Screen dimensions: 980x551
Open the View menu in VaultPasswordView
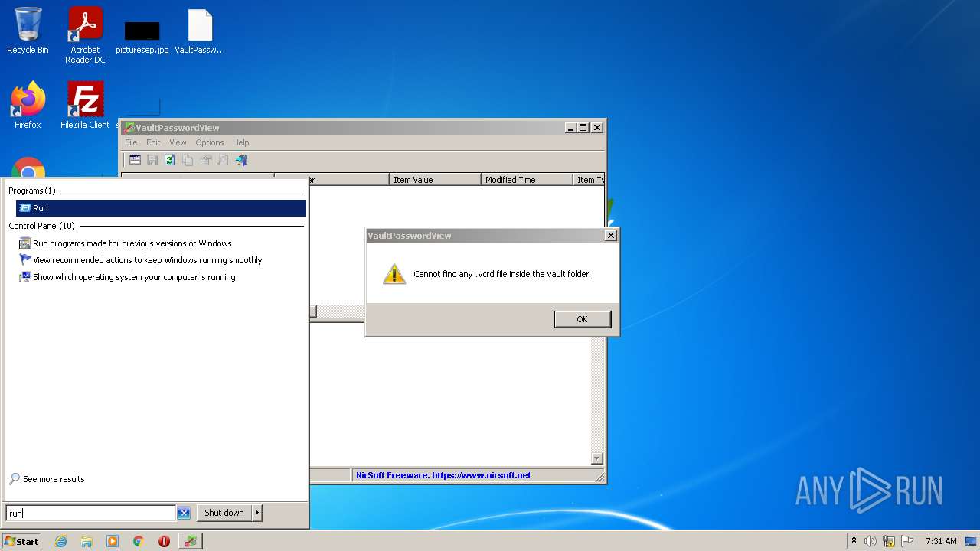(178, 142)
